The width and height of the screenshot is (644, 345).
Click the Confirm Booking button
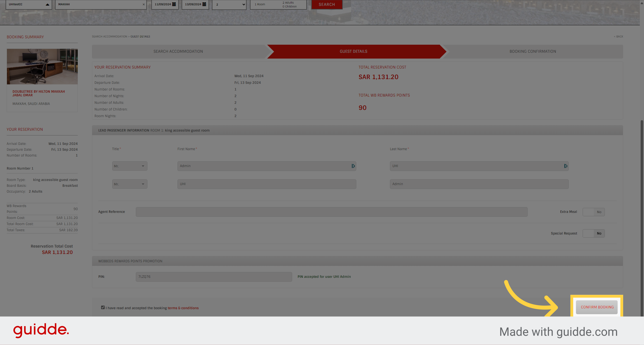597,307
